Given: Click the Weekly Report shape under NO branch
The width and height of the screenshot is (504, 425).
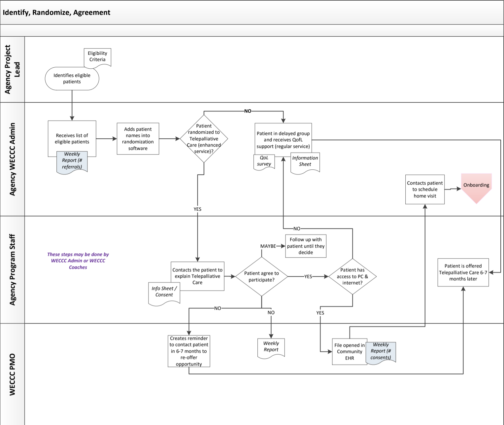Looking at the screenshot, I should pyautogui.click(x=271, y=347).
